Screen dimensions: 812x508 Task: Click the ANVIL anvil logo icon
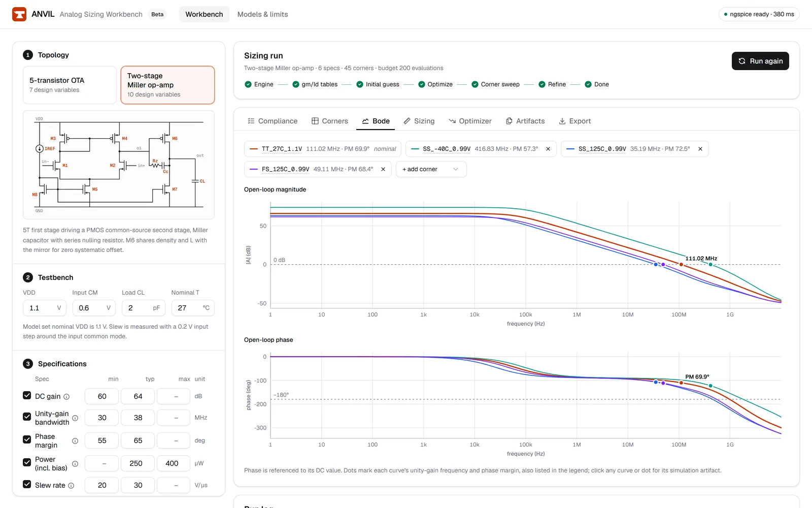[x=19, y=14]
